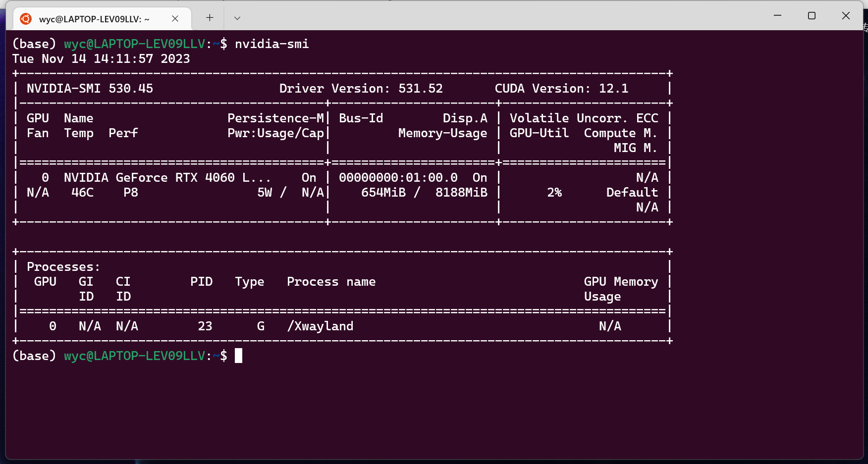The image size is (868, 464).
Task: Expand the new tab profile dropdown
Action: click(x=237, y=18)
